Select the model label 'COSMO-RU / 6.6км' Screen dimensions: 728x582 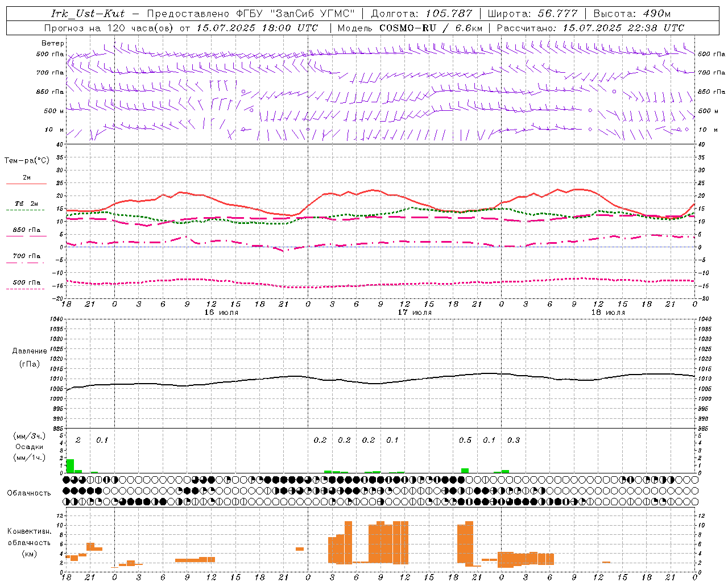[431, 28]
